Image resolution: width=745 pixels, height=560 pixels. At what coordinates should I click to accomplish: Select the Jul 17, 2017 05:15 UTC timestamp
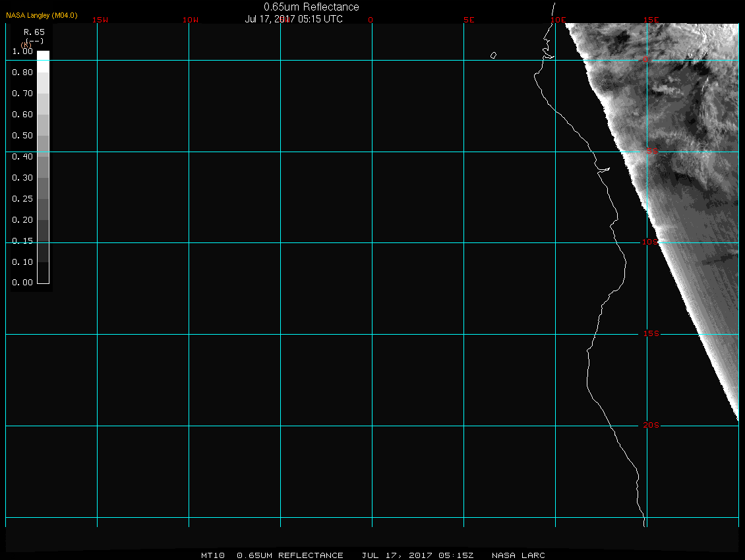(x=294, y=19)
